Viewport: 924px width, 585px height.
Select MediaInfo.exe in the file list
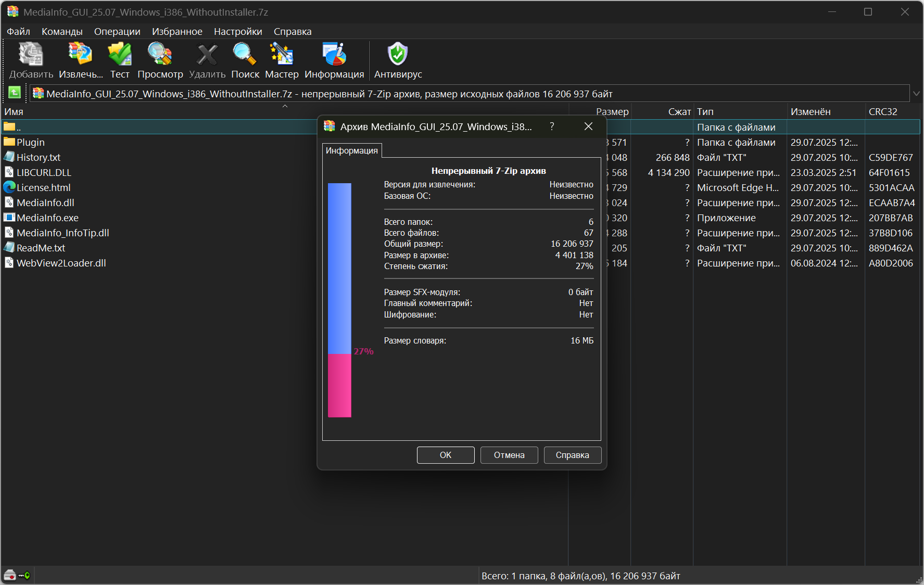pos(47,218)
